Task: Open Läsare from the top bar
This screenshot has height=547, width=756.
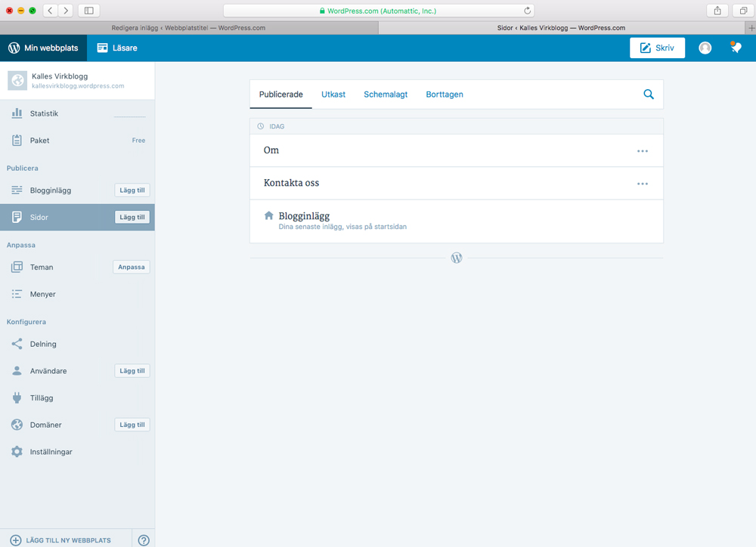Action: pyautogui.click(x=117, y=48)
